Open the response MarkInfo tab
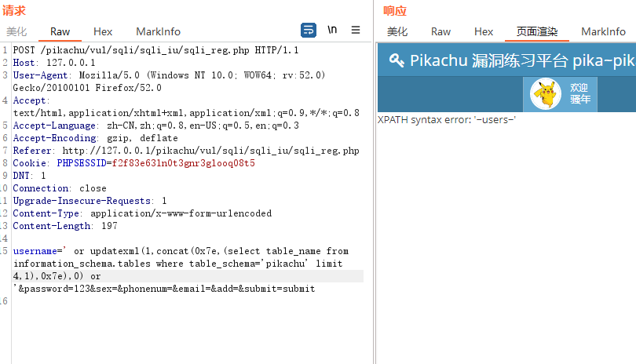The width and height of the screenshot is (636, 364). click(603, 31)
